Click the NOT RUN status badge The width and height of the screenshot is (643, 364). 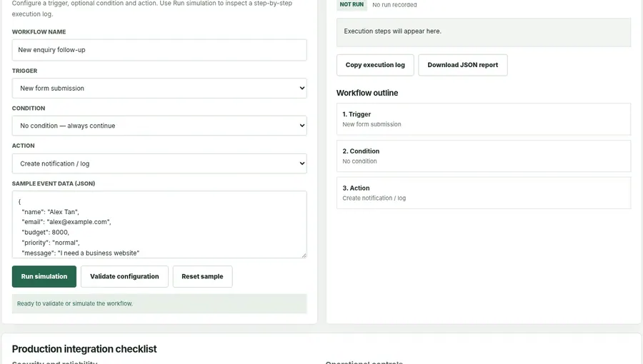click(x=352, y=4)
